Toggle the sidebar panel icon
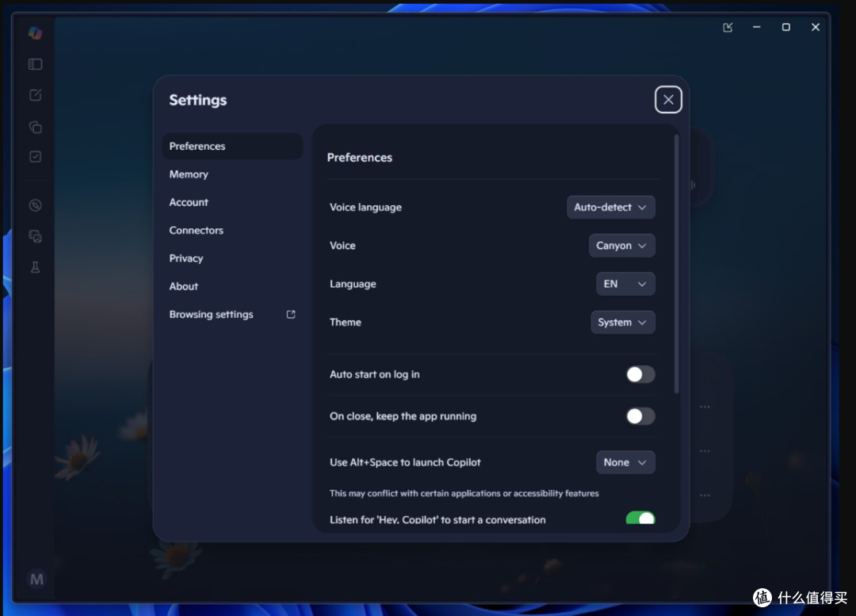The height and width of the screenshot is (616, 856). (x=36, y=64)
